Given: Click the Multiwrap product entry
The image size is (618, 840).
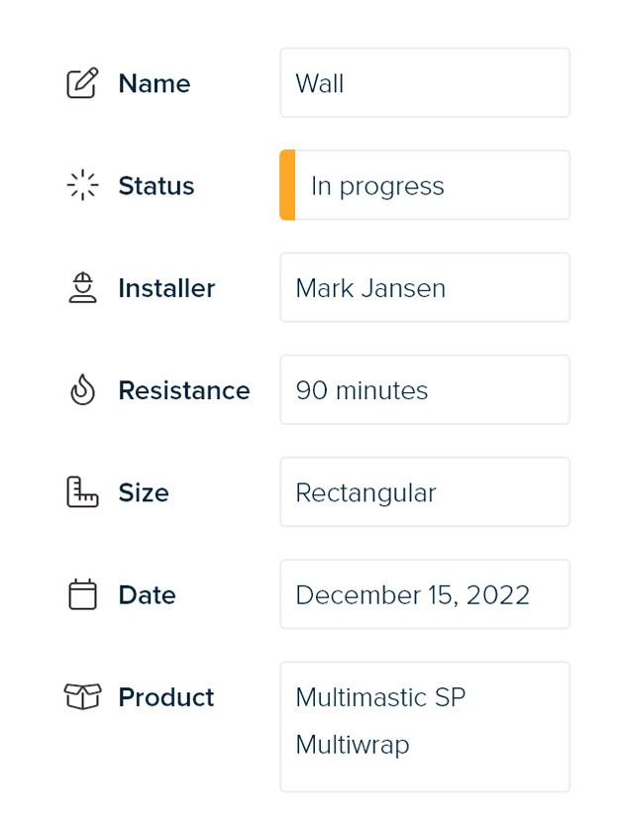Looking at the screenshot, I should (x=353, y=744).
